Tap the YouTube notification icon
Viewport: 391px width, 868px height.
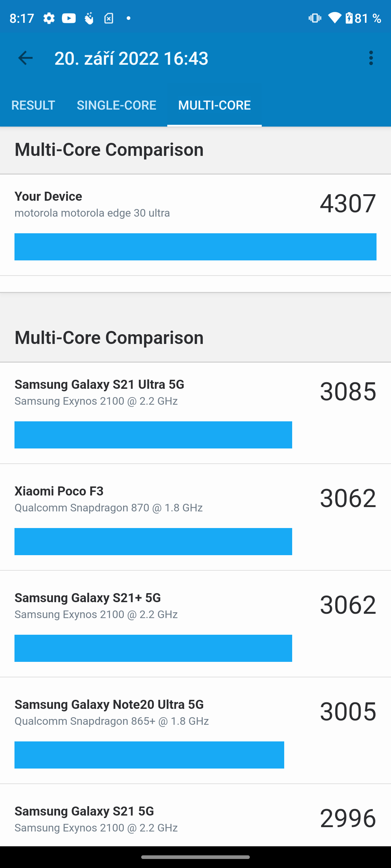click(69, 18)
